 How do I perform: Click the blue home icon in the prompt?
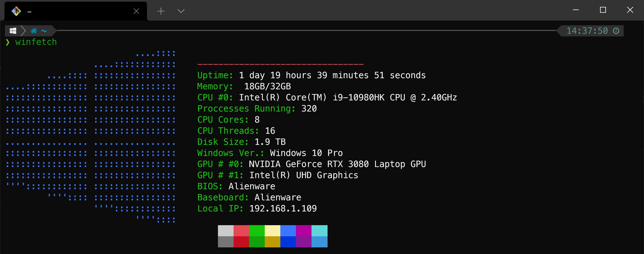(34, 31)
